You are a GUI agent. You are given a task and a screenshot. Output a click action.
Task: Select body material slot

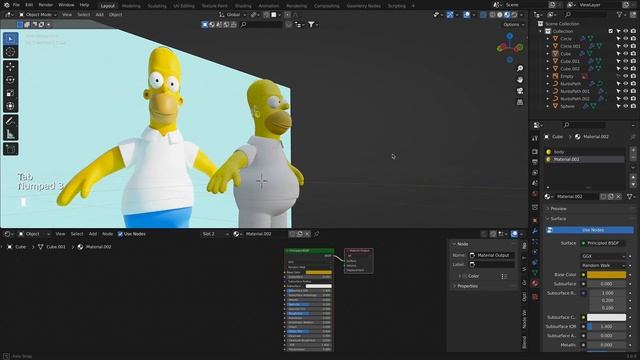tap(584, 152)
